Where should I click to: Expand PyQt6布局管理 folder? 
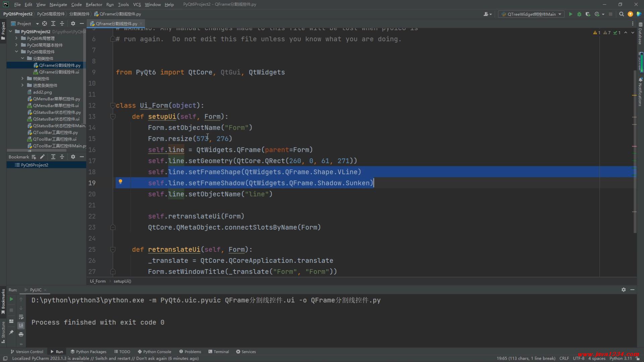click(16, 38)
